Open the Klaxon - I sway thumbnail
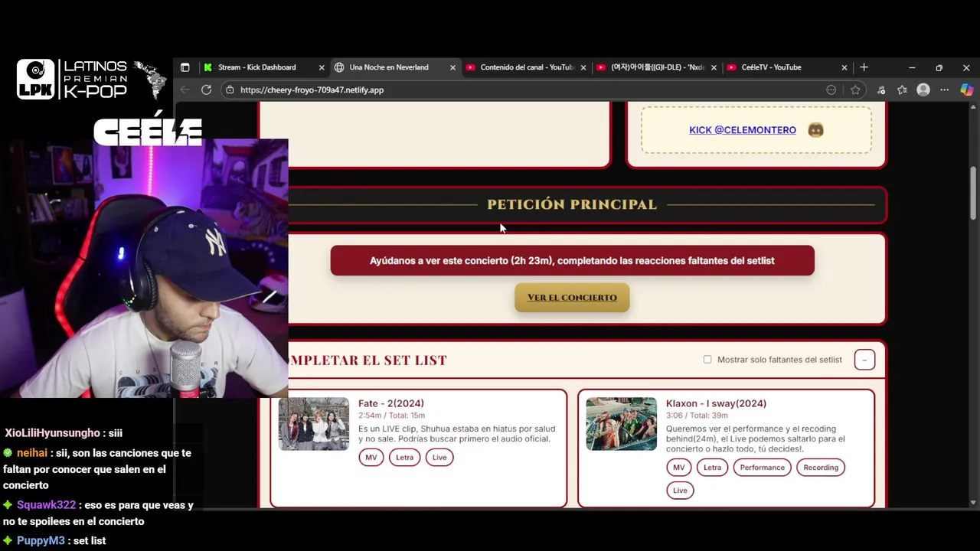 (x=622, y=424)
